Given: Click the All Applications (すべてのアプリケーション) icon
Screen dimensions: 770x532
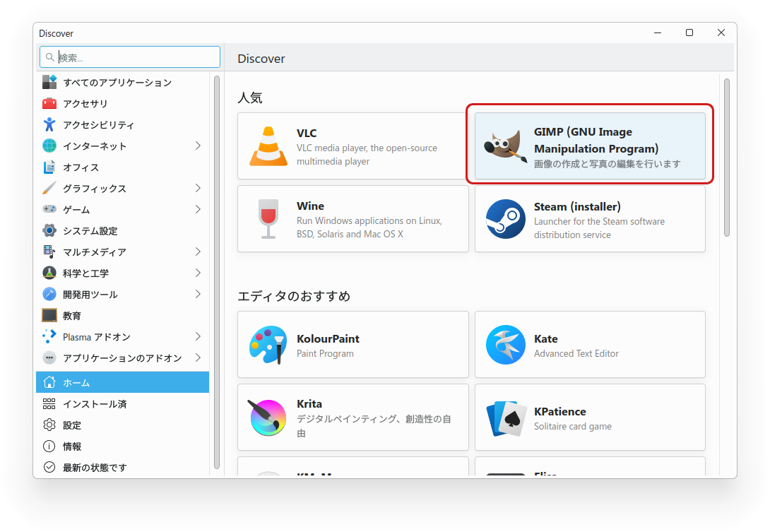Looking at the screenshot, I should click(x=49, y=82).
